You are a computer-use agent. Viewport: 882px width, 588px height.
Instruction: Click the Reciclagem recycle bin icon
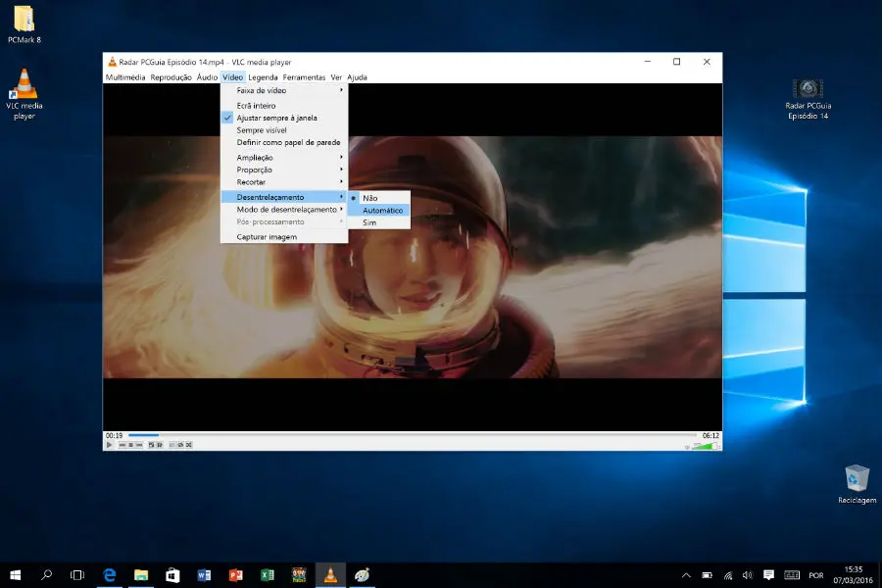(857, 484)
